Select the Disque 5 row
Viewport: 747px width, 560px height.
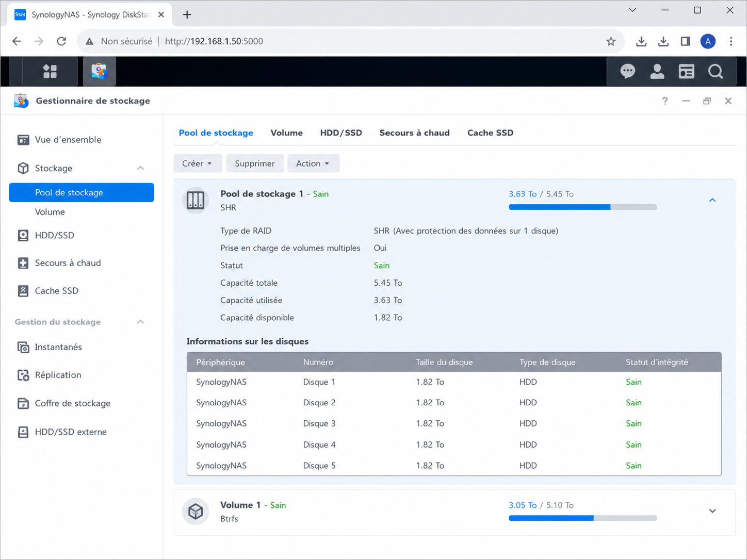(454, 465)
